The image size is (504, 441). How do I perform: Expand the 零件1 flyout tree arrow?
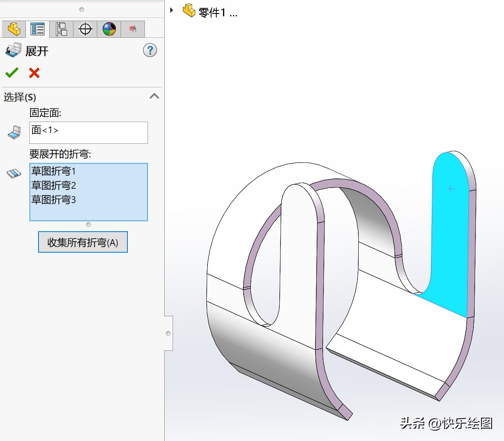[x=171, y=10]
